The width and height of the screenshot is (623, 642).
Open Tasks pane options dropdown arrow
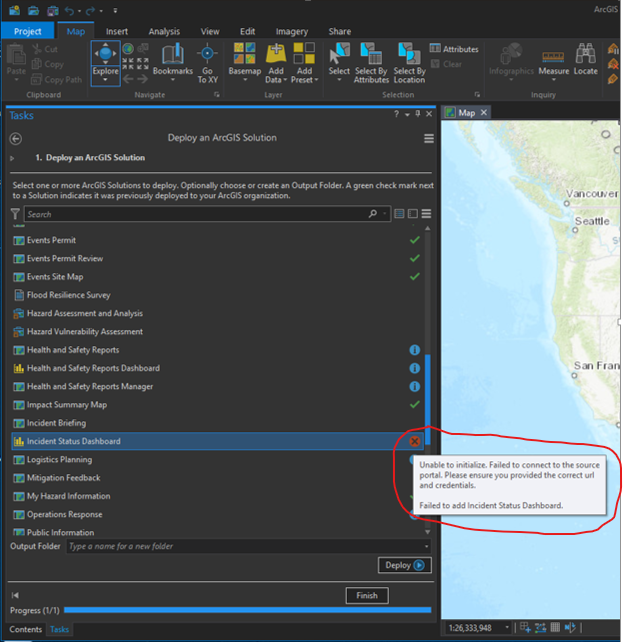tap(407, 115)
